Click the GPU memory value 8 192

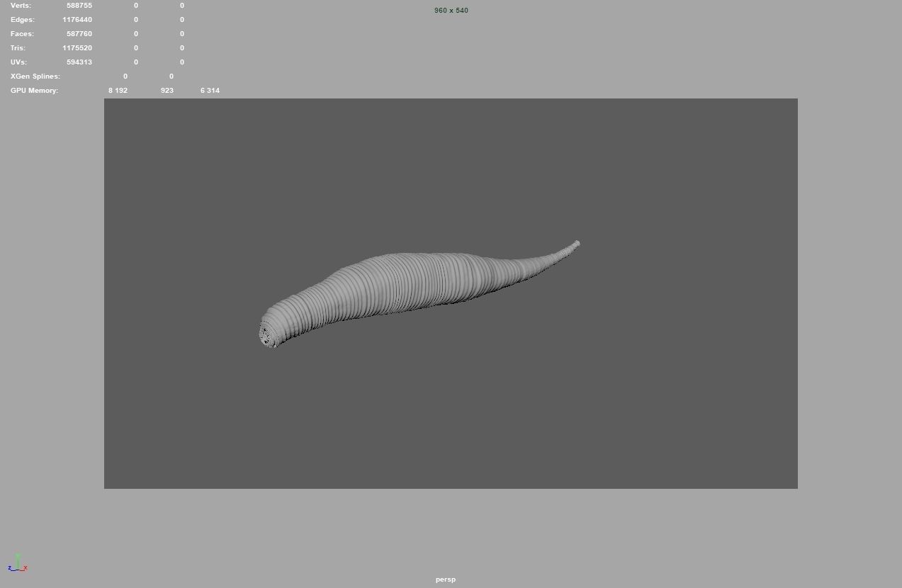point(118,91)
